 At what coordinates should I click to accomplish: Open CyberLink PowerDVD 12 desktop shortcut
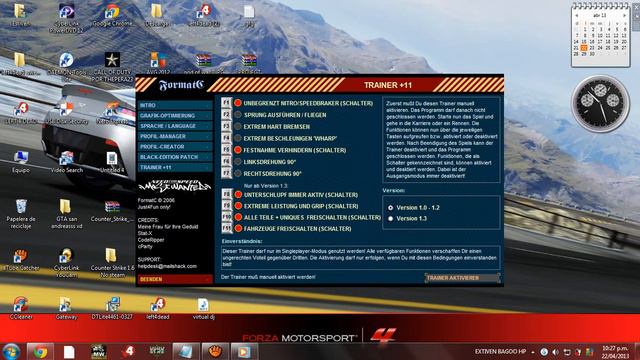[66, 18]
